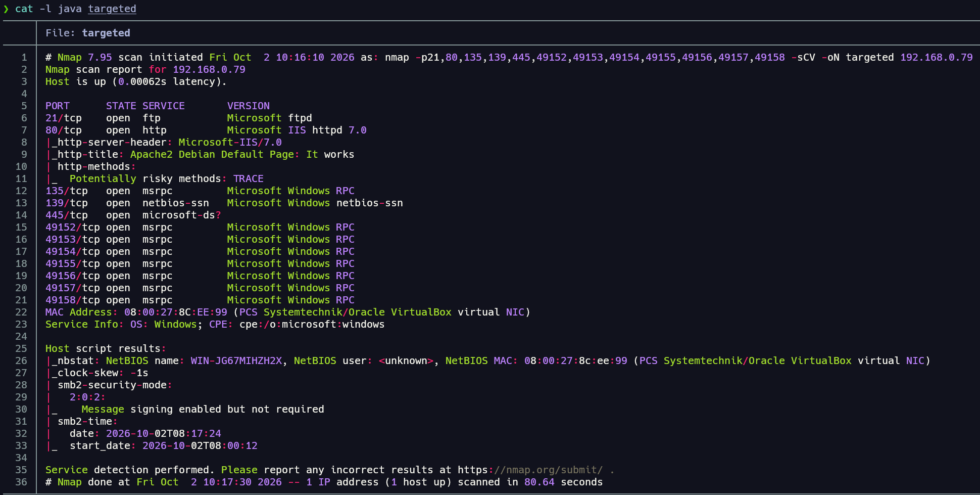Click the 'SERVICE' column header
The height and width of the screenshot is (495, 980).
[x=164, y=106]
